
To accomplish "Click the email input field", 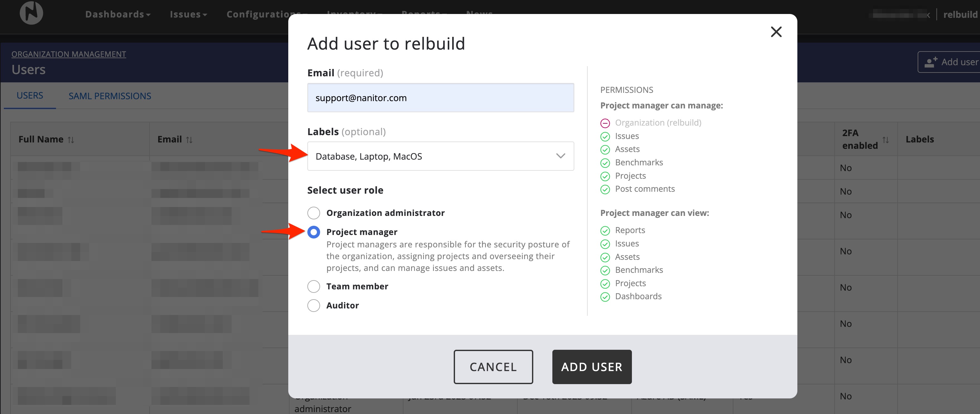I will (441, 98).
